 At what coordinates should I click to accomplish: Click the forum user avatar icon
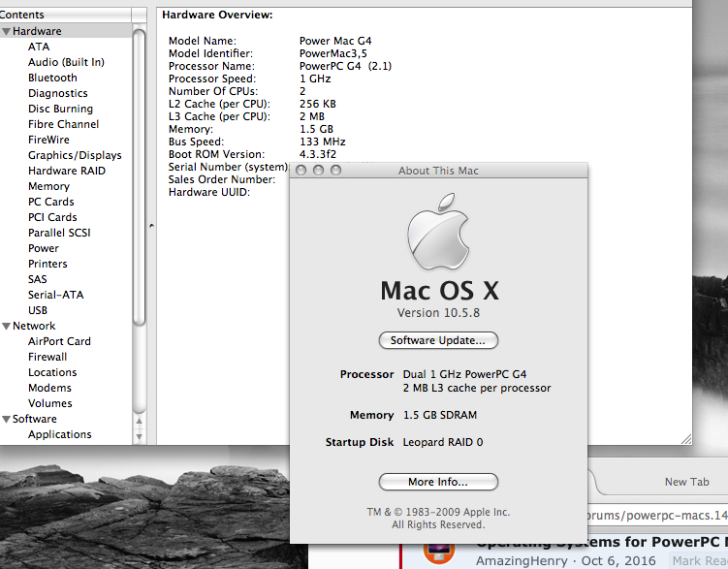(x=438, y=553)
